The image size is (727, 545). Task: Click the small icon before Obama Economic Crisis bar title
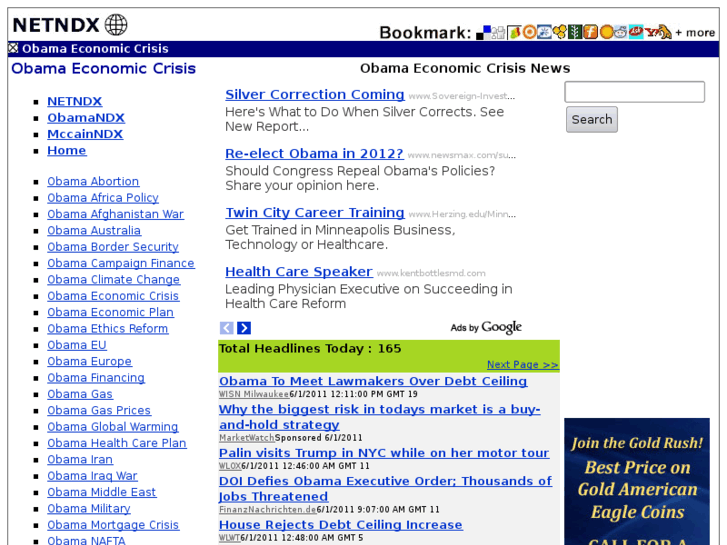click(13, 47)
